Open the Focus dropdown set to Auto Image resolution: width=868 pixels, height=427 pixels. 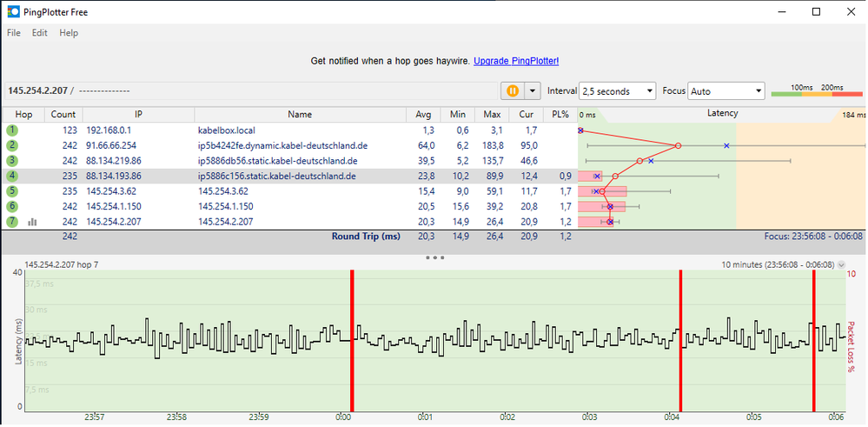(726, 90)
